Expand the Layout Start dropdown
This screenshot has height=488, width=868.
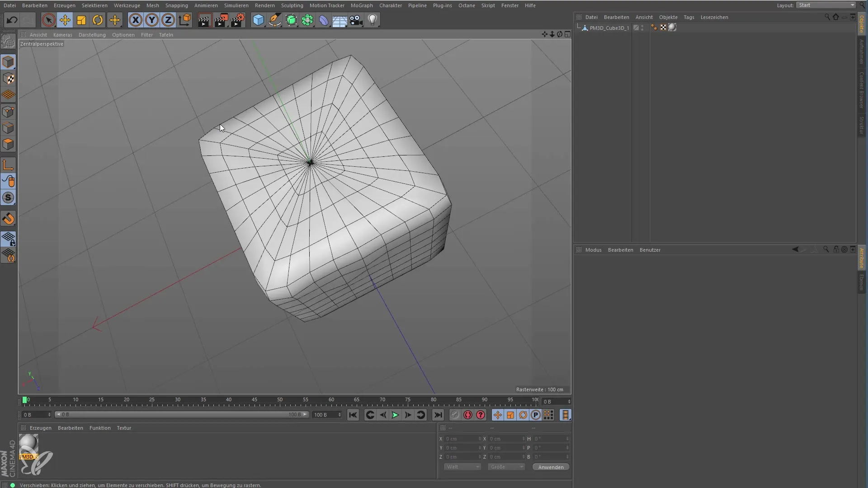[852, 5]
